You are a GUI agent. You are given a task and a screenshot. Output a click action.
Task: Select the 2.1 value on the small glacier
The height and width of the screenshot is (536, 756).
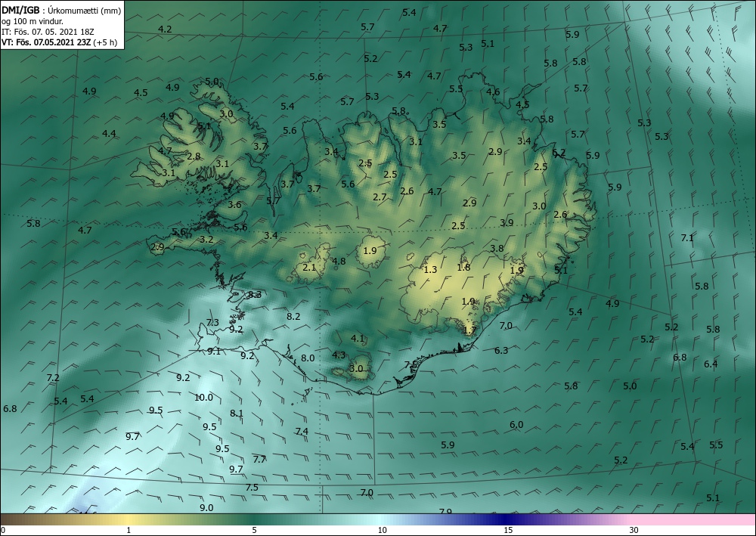(309, 268)
